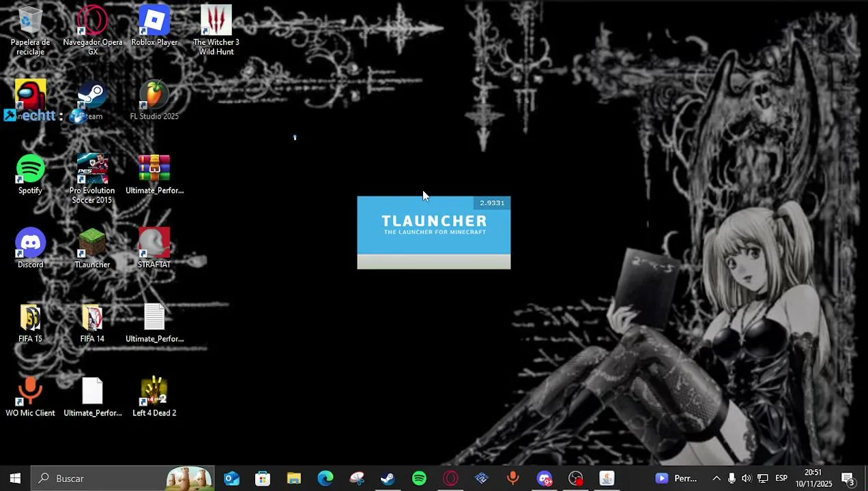Select The Witcher 3 Wild Hunt shortcut
The image size is (868, 491).
pos(216,31)
